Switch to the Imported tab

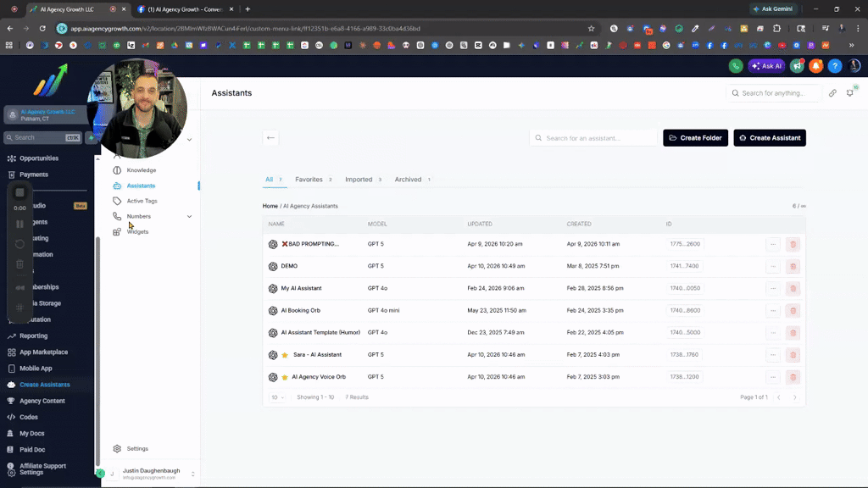363,180
